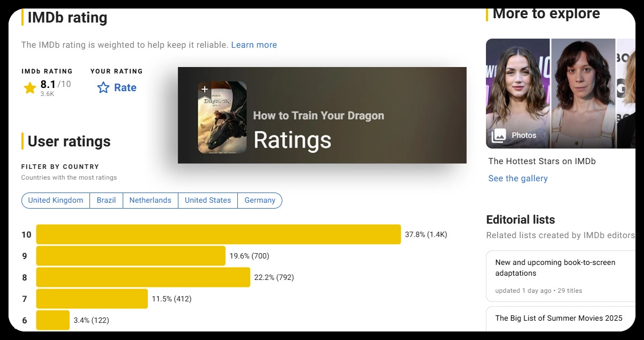Select the United States country filter

coord(208,201)
